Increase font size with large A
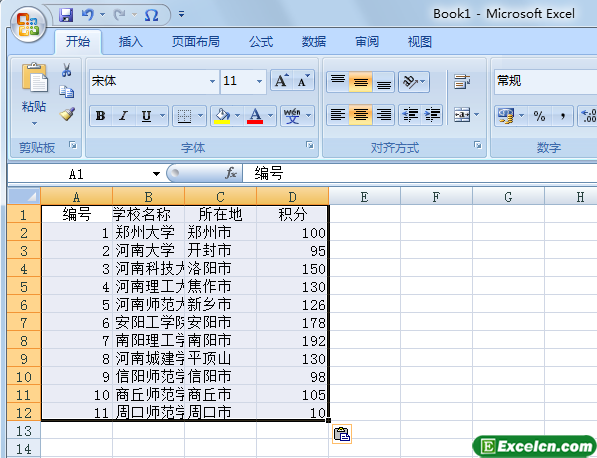597x458 pixels. tap(282, 80)
